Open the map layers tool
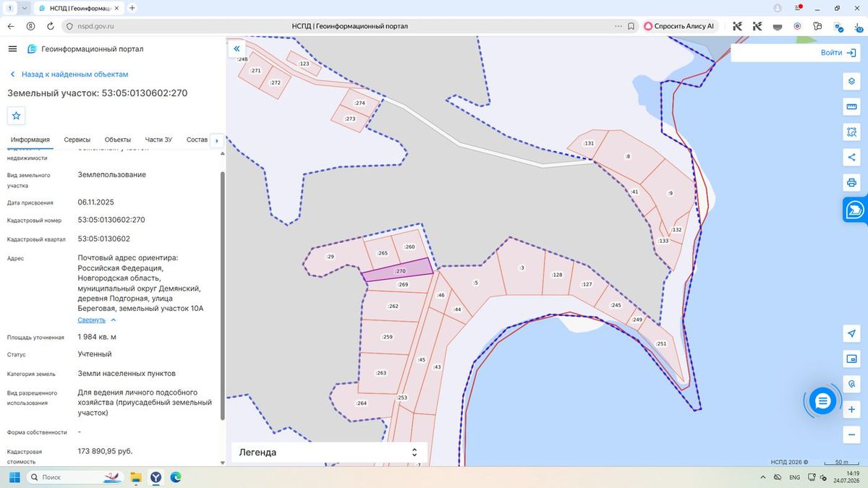 pos(851,81)
